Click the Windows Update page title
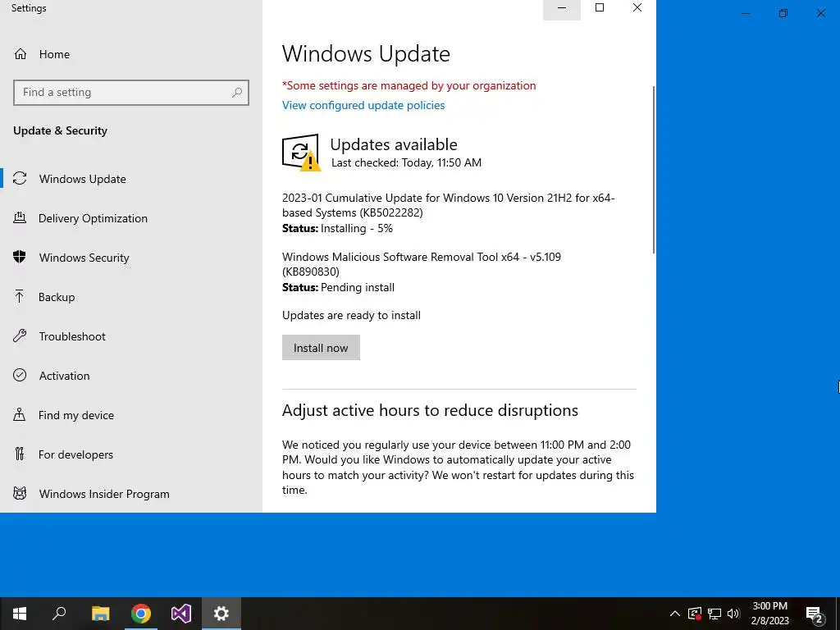The width and height of the screenshot is (840, 630). pyautogui.click(x=366, y=53)
